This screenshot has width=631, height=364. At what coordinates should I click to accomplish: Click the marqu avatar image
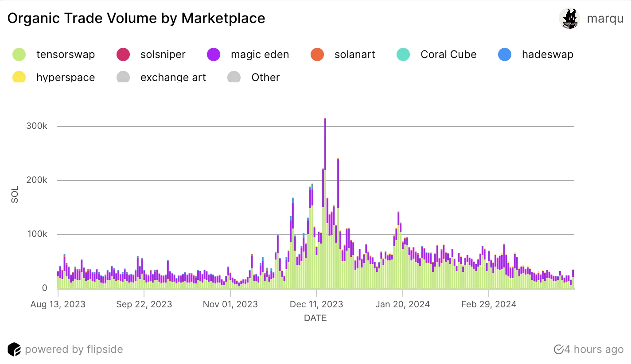[569, 19]
